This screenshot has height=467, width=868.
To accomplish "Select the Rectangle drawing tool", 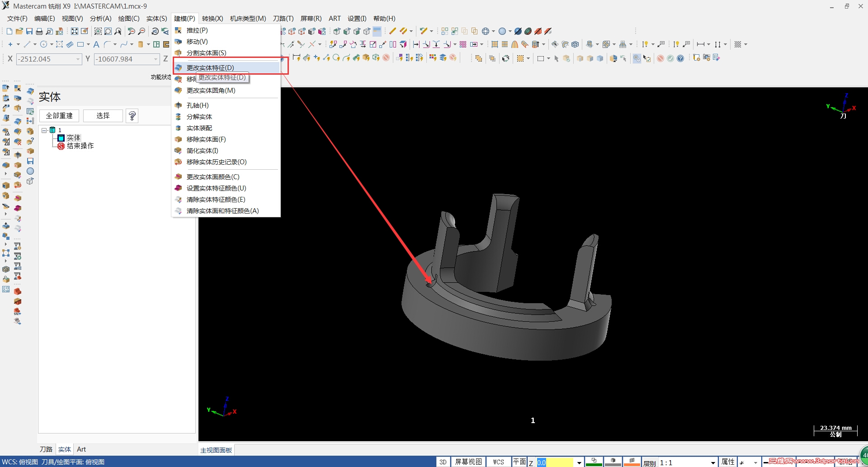I will point(80,44).
